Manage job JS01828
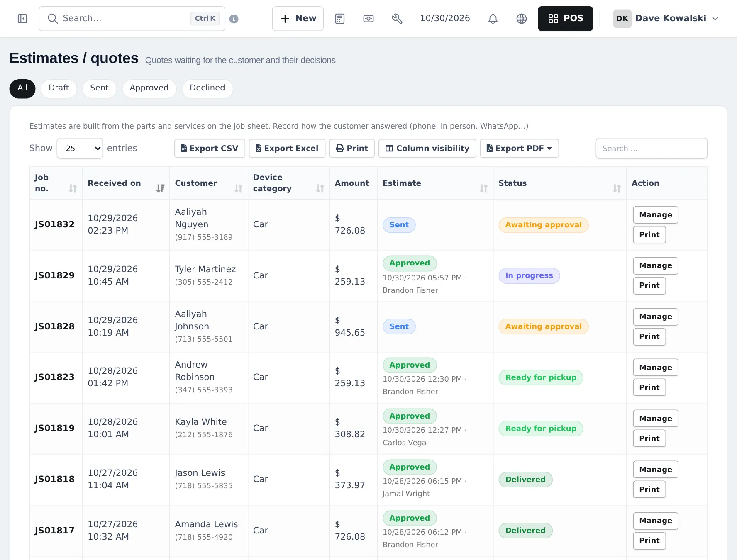The width and height of the screenshot is (737, 560). (655, 317)
